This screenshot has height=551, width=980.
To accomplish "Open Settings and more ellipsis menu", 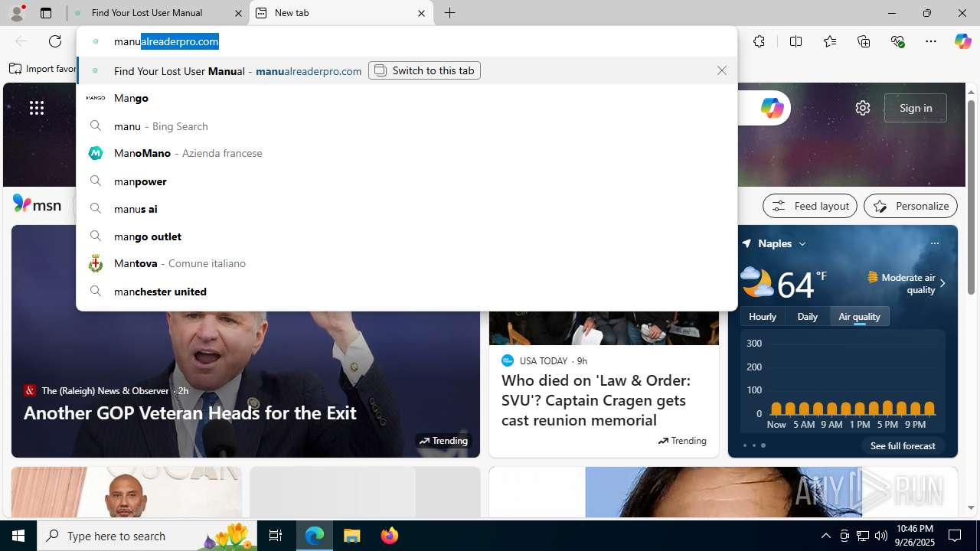I will click(x=931, y=41).
